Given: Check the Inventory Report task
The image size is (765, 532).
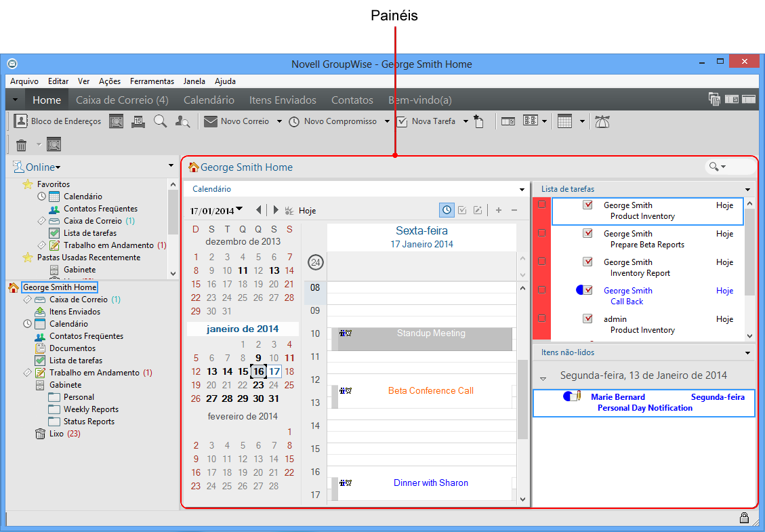Looking at the screenshot, I should click(x=588, y=262).
